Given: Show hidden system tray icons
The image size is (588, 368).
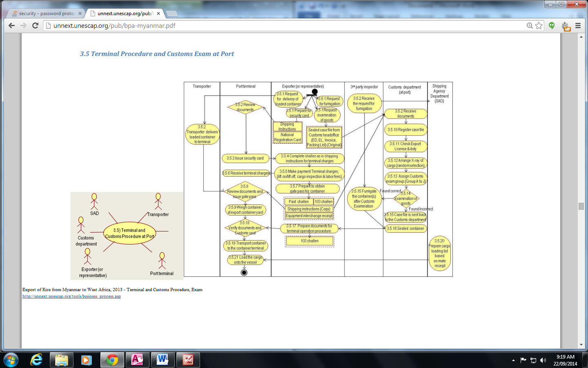Looking at the screenshot, I should coord(513,360).
